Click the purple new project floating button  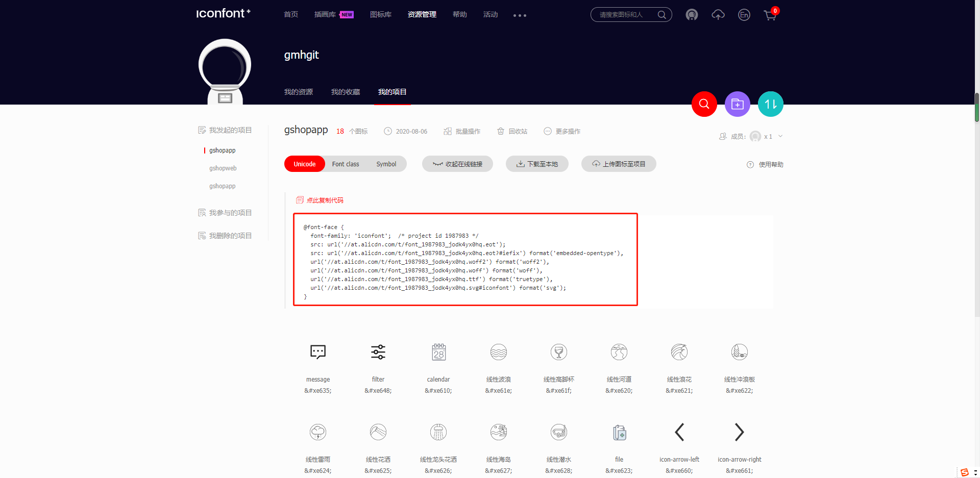[737, 104]
